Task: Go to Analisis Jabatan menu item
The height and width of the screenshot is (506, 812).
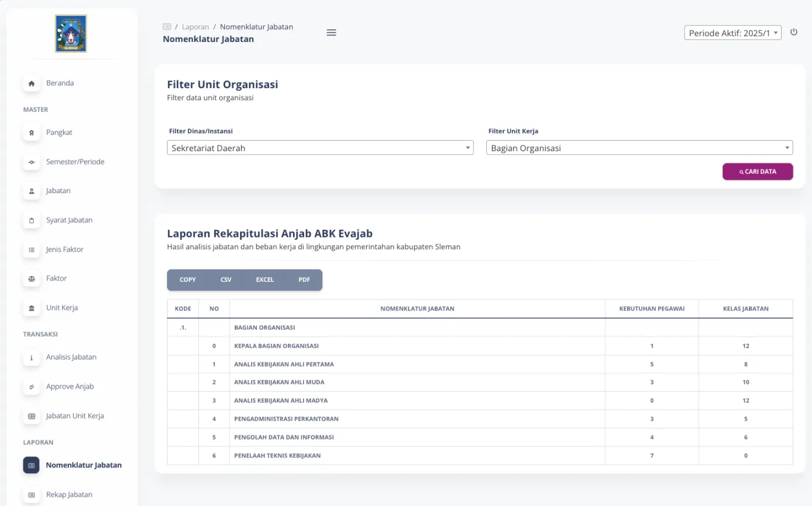Action: tap(71, 357)
